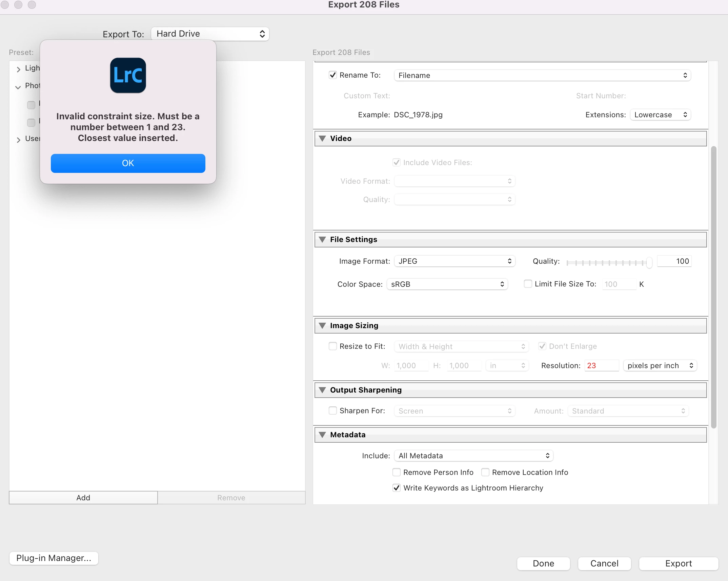Open Metadata Include All Metadata menu
The width and height of the screenshot is (728, 581).
click(x=473, y=456)
